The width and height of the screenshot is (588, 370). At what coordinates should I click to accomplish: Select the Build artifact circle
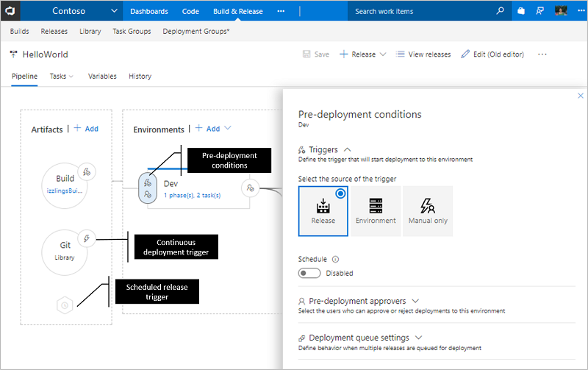click(x=65, y=186)
